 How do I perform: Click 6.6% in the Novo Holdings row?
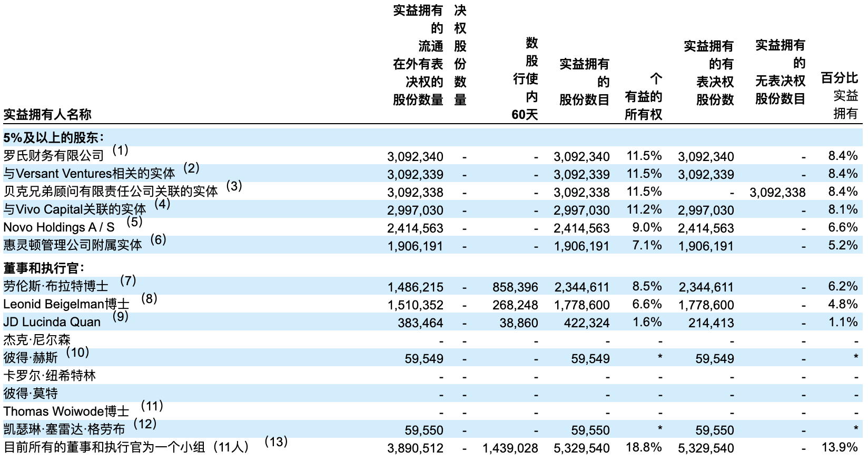point(843,227)
